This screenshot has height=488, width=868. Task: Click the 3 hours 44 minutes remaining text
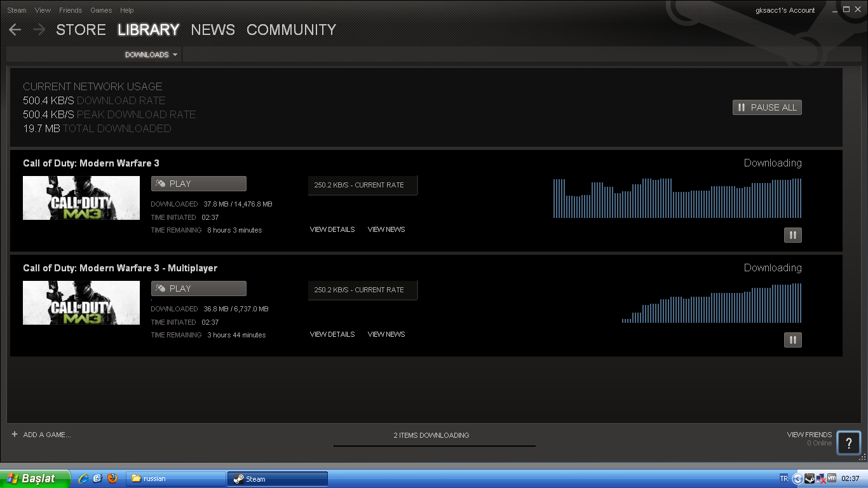tap(236, 335)
